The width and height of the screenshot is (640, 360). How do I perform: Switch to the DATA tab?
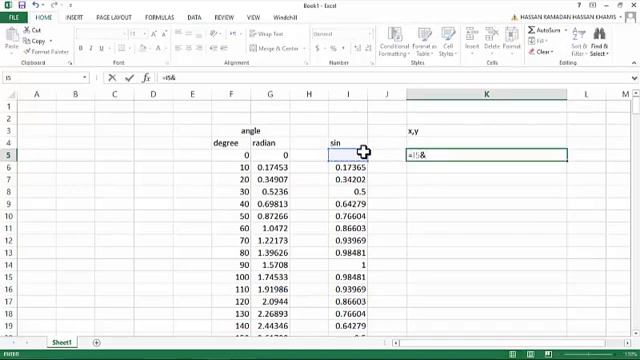(194, 18)
